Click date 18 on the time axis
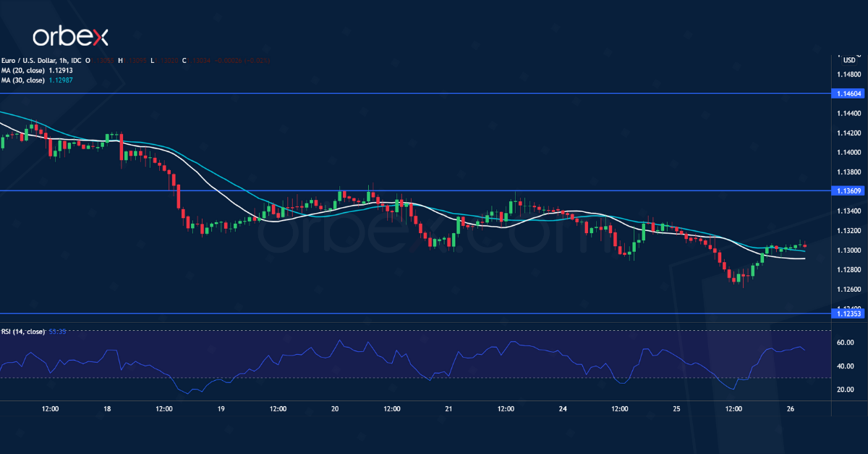This screenshot has width=868, height=454. point(107,409)
